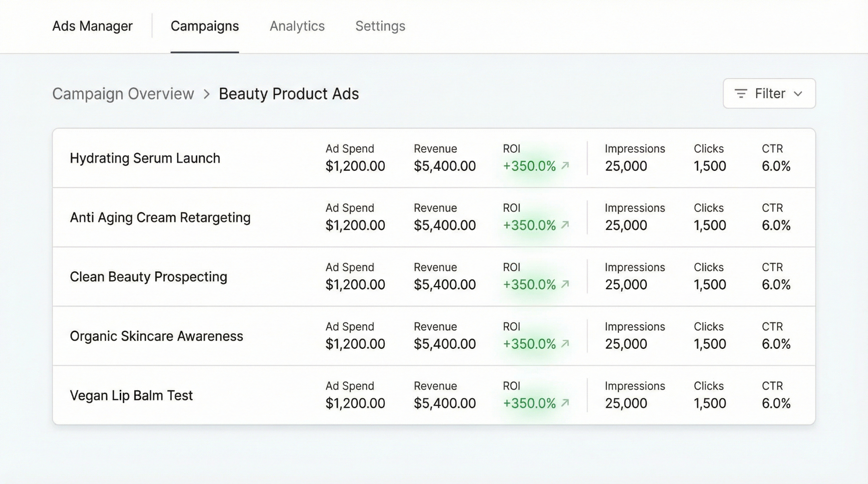Click the filter funnel icon
Viewport: 868px width, 484px height.
tap(740, 94)
